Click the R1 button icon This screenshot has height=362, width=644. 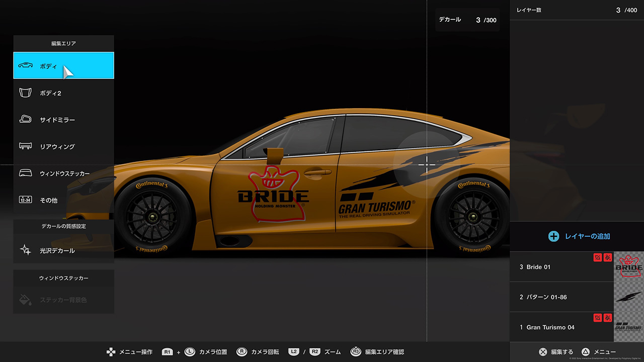[168, 352]
